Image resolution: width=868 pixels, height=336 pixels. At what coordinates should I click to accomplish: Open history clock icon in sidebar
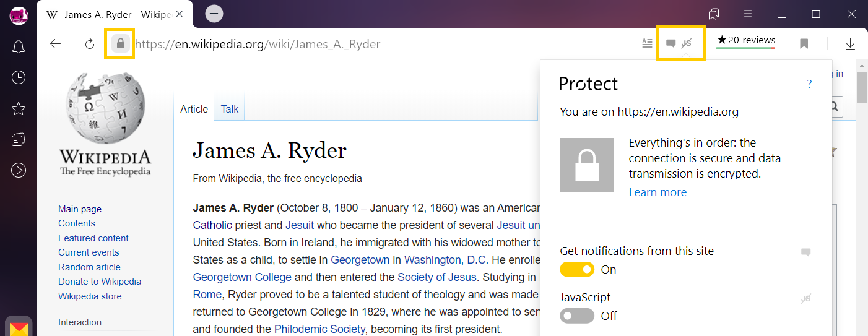click(19, 77)
